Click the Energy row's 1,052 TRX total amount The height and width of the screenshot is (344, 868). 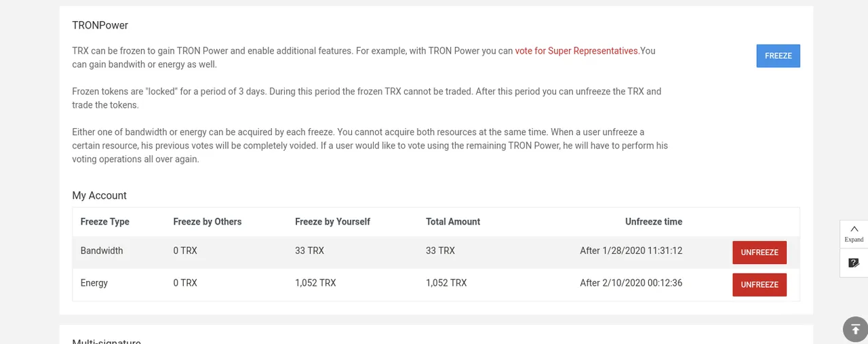click(x=446, y=283)
